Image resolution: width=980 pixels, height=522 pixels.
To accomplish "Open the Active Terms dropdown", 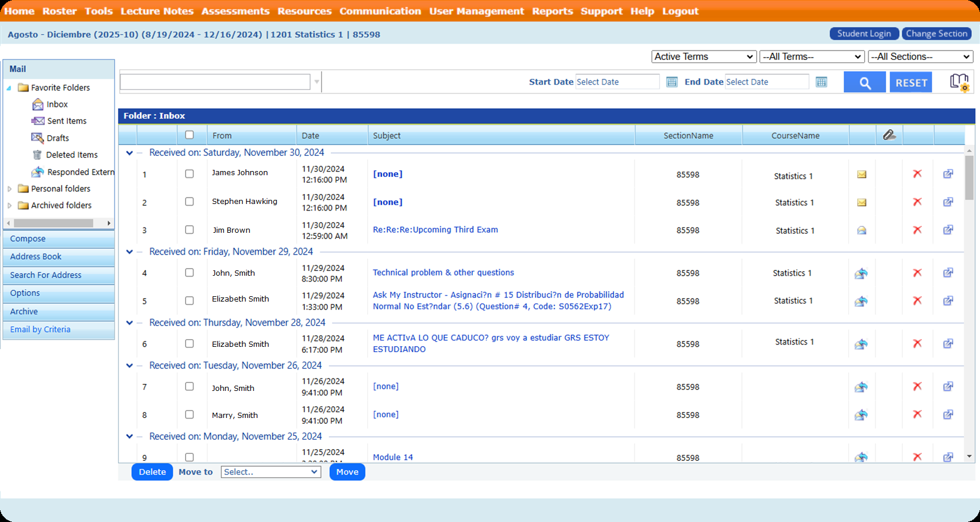I will 703,56.
